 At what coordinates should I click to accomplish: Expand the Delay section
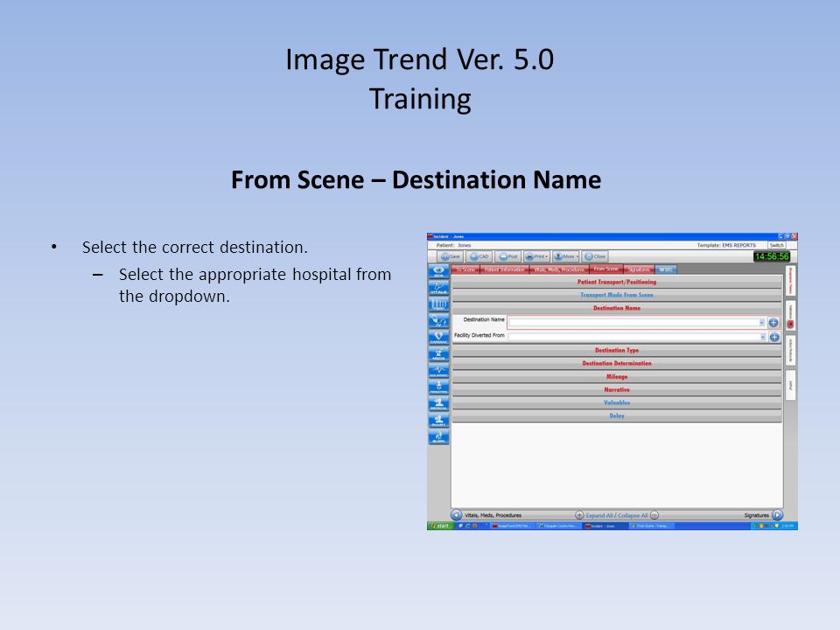617,416
